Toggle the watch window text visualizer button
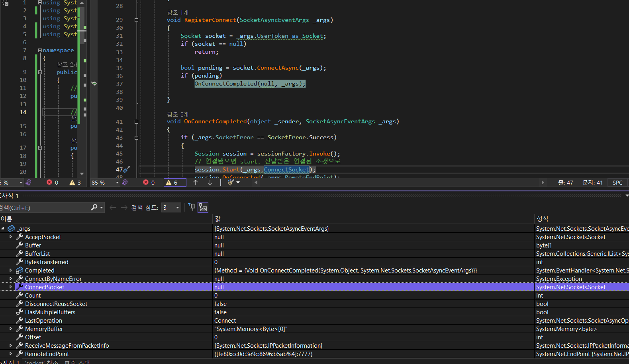 pyautogui.click(x=203, y=207)
